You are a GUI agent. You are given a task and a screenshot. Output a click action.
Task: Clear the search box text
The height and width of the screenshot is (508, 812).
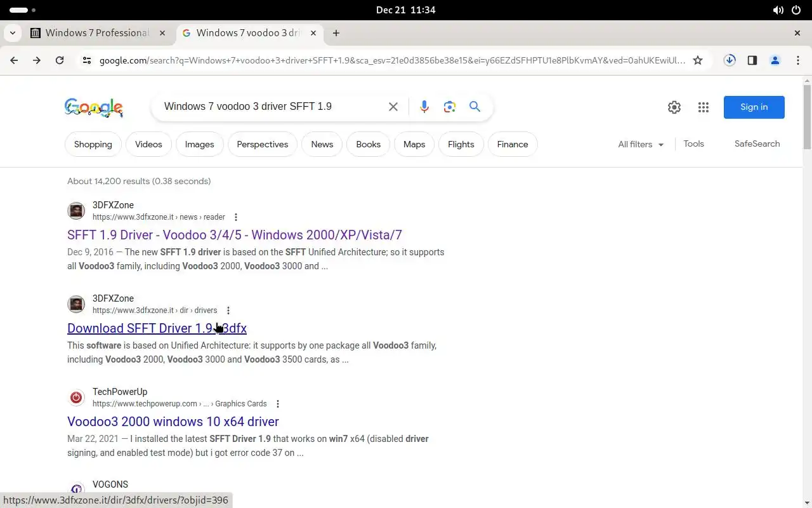click(393, 107)
